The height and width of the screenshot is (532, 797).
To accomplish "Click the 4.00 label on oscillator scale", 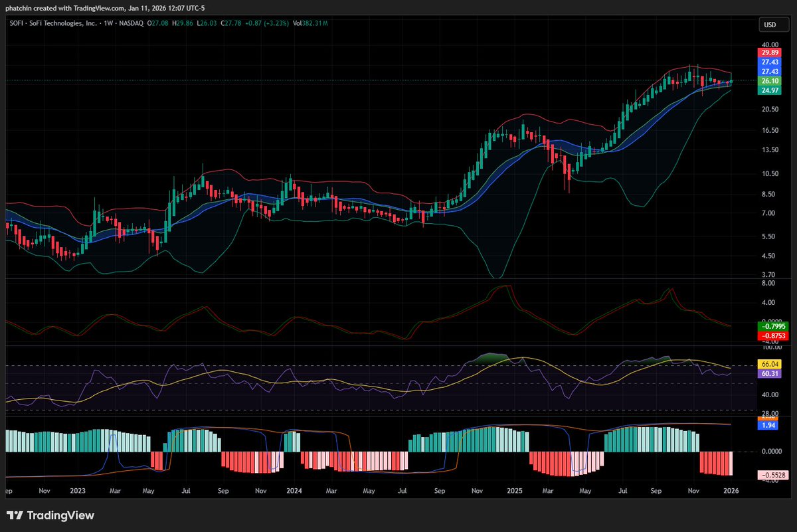I will pos(770,303).
